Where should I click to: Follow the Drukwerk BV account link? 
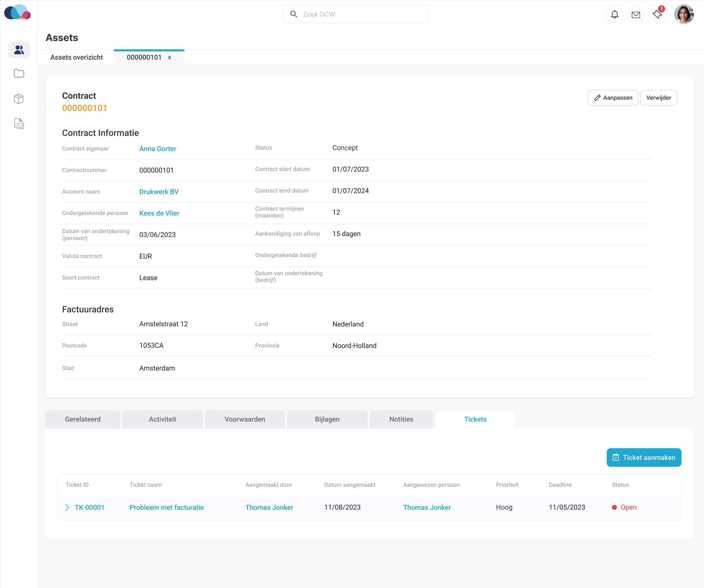pos(159,191)
